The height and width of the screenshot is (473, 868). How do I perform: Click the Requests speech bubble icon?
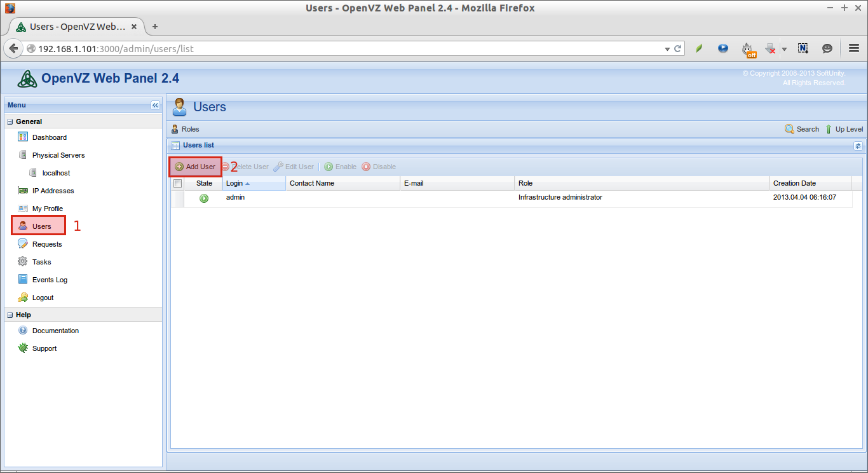pos(23,243)
